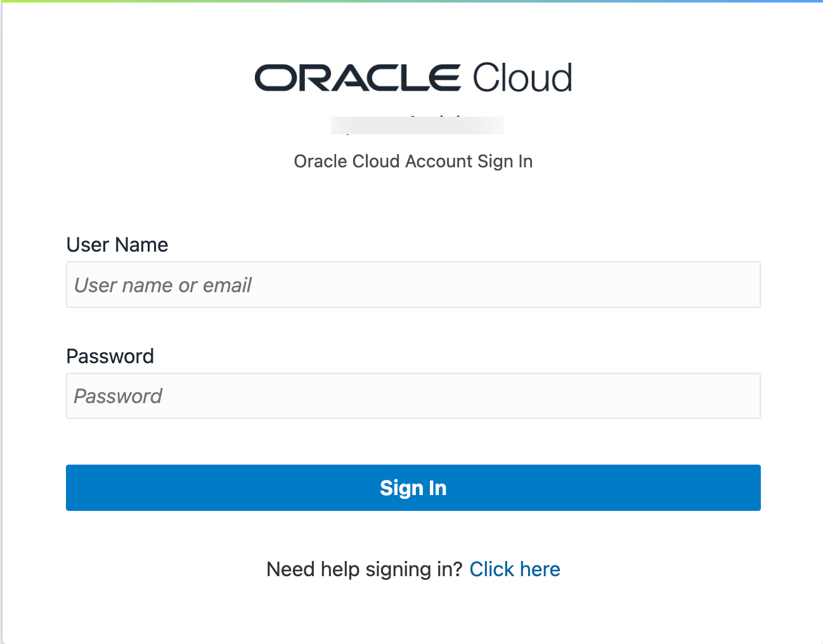
Task: Click the blurred tenancy name below the logo
Action: point(417,125)
